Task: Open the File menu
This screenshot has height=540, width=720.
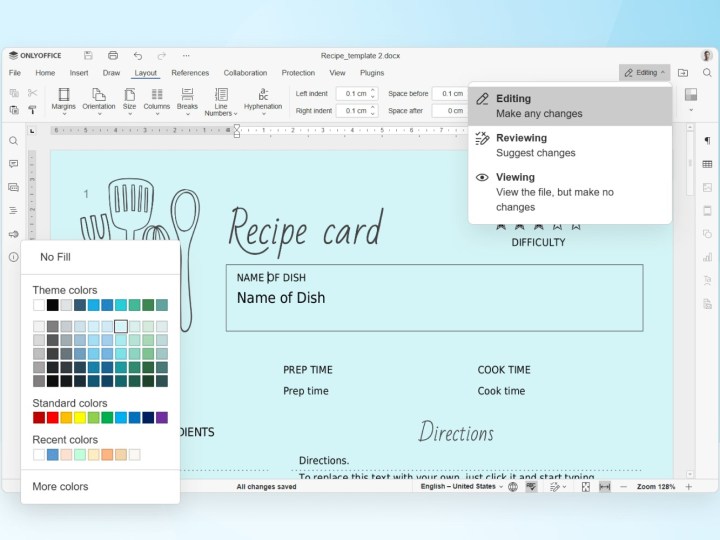Action: tap(15, 73)
